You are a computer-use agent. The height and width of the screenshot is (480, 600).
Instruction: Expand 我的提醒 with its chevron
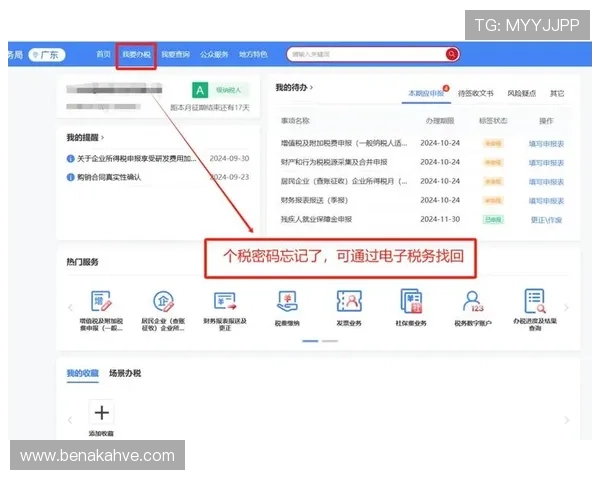[103, 137]
